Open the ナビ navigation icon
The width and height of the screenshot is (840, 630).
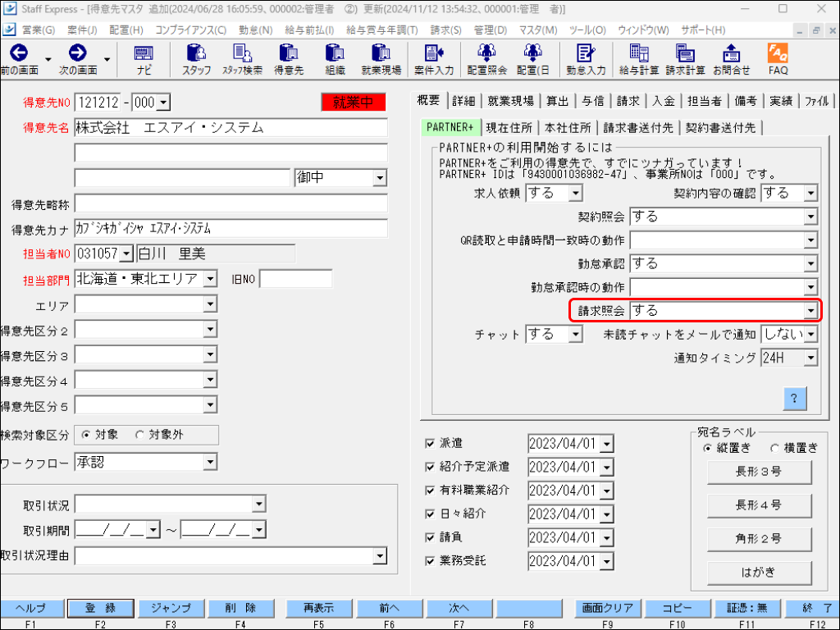[144, 59]
